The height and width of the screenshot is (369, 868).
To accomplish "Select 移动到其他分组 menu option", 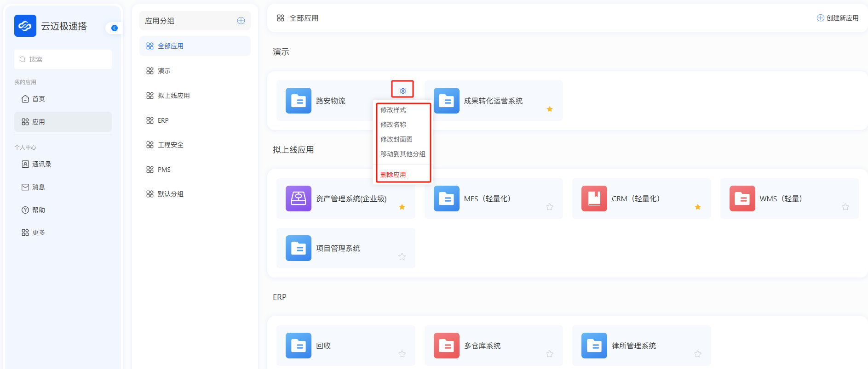I will tap(402, 154).
